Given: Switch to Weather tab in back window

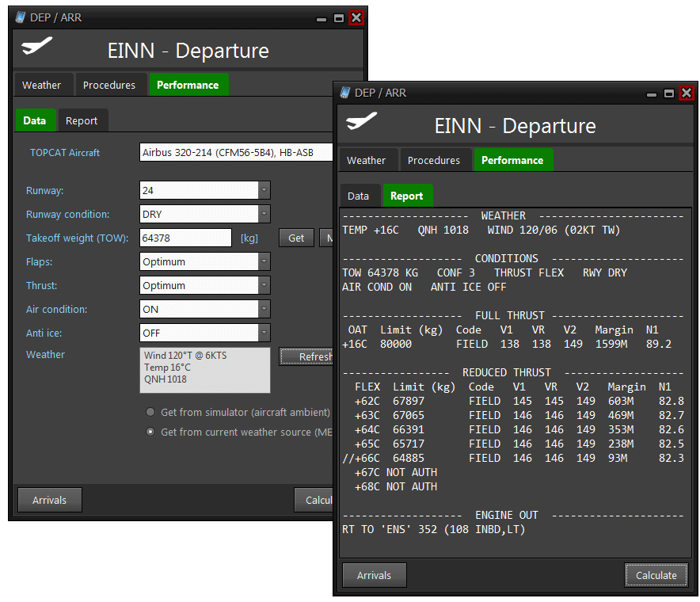Looking at the screenshot, I should [x=42, y=85].
